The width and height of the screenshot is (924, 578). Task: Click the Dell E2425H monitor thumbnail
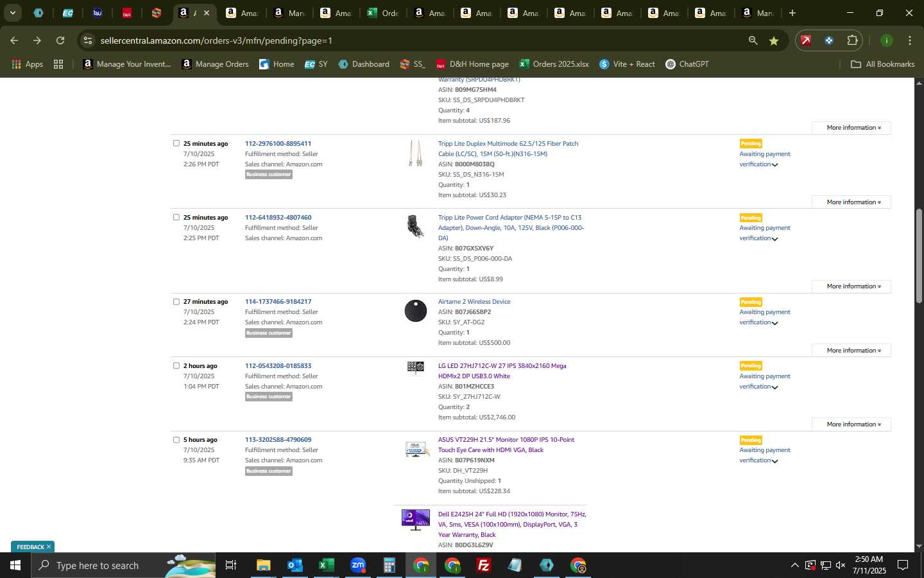tap(416, 520)
